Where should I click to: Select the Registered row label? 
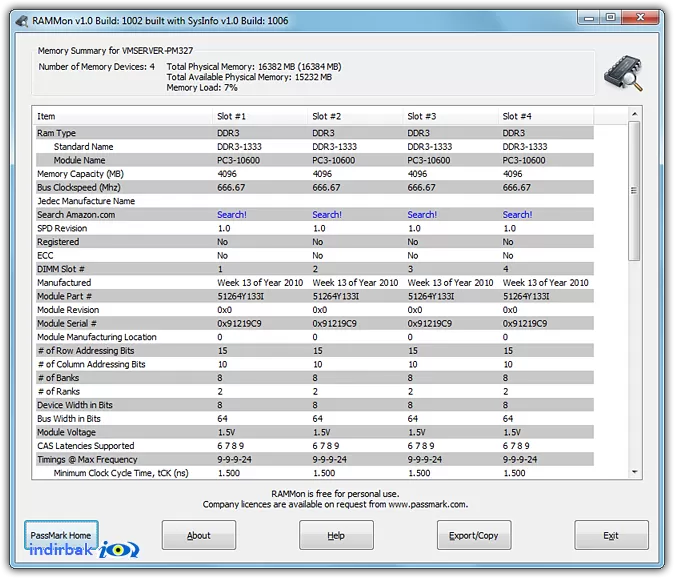(58, 242)
